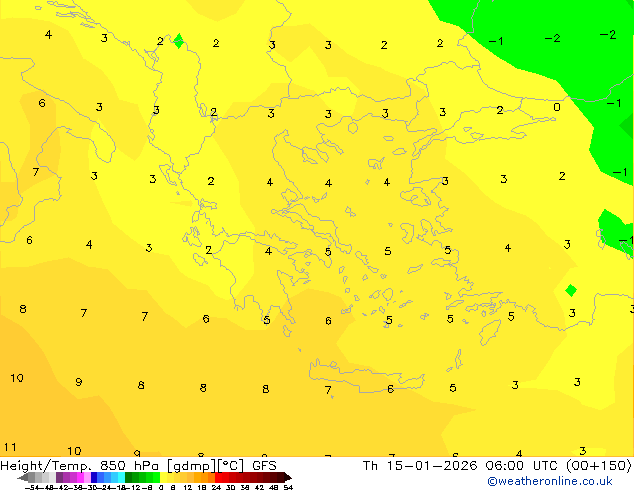Click the 0 value near the green area

557,107
